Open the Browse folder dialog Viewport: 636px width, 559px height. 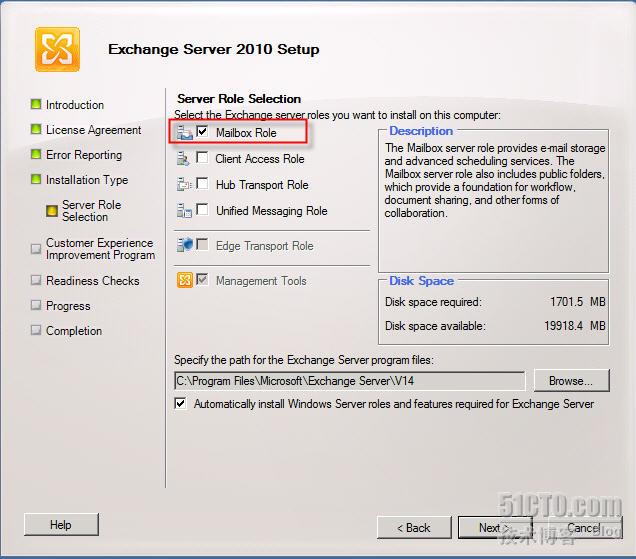pyautogui.click(x=572, y=381)
